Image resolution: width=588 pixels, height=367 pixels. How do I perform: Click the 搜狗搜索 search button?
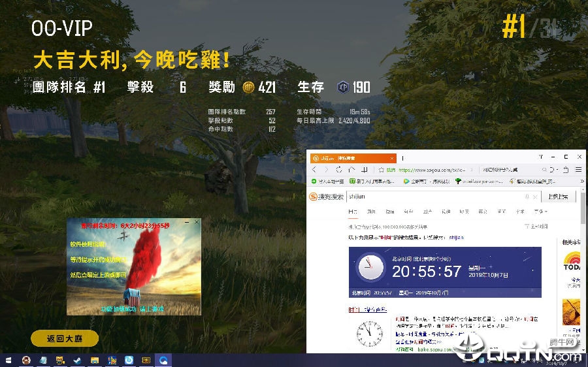(558, 197)
